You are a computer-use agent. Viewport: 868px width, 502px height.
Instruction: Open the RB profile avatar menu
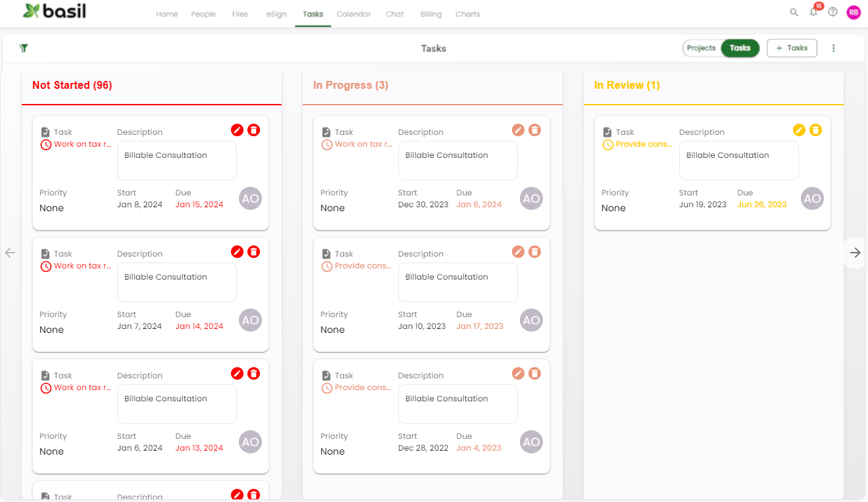click(x=854, y=12)
